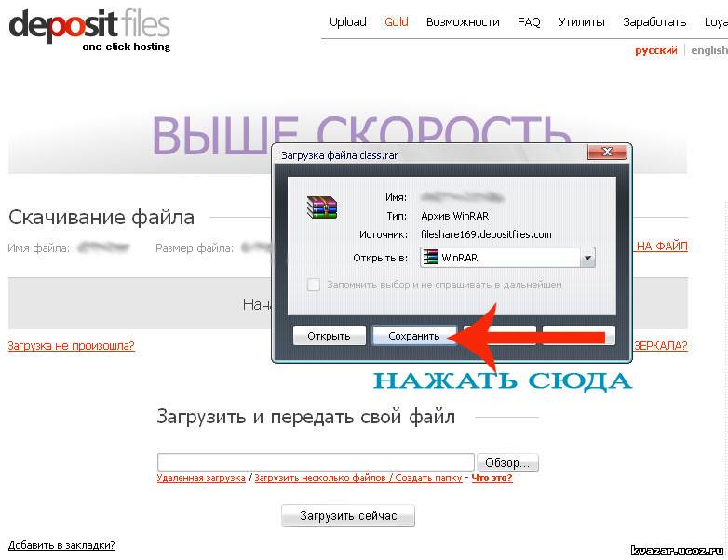Click the Обзор... browse button
Screen dimensions: 728x560
click(507, 462)
